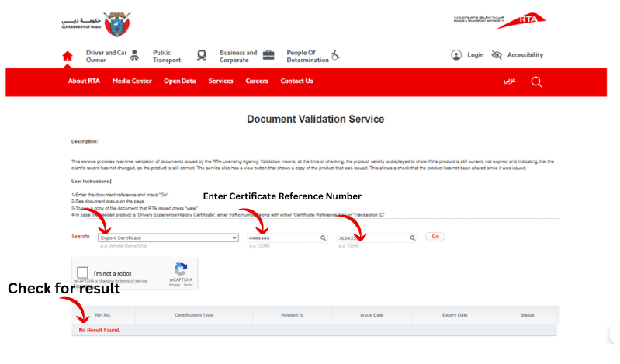Open Accessibility options link
Viewport: 620px width, 364px height.
tap(525, 55)
